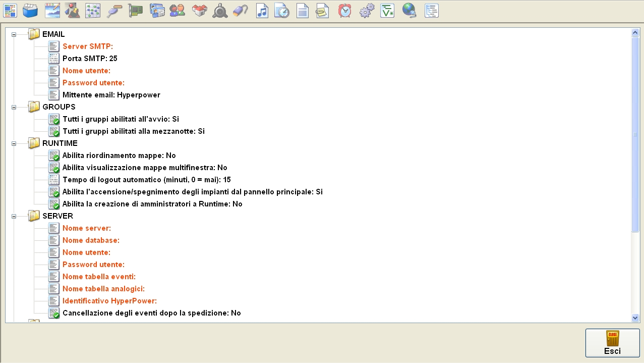Toggle 'Abilita riordinamento mappe' option

tap(119, 155)
